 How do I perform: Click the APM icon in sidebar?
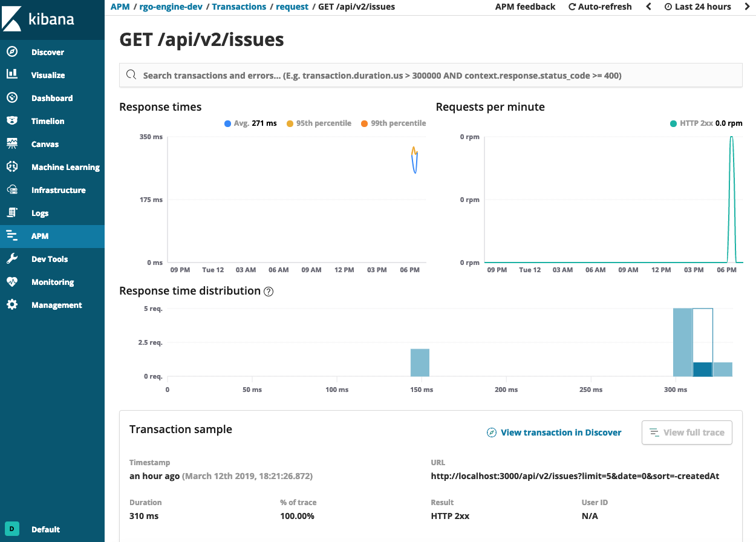coord(12,236)
